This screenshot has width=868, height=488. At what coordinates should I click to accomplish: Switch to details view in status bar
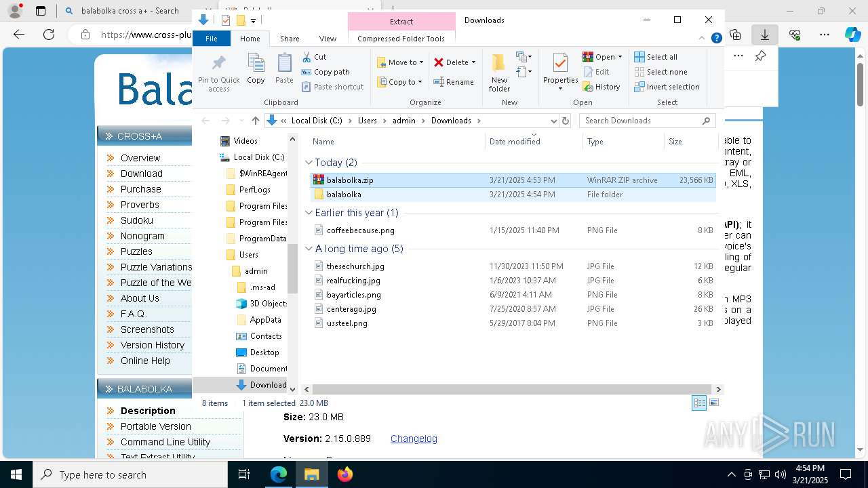click(699, 403)
